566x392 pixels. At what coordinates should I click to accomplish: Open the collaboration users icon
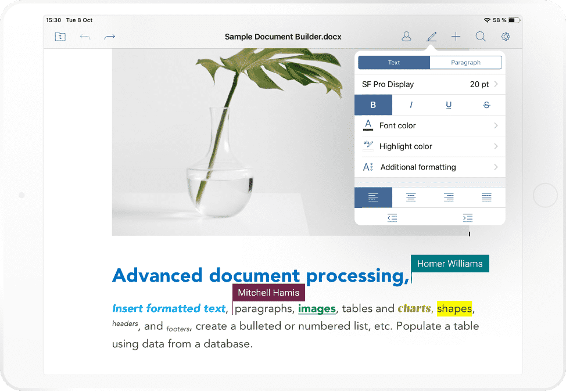pos(406,36)
